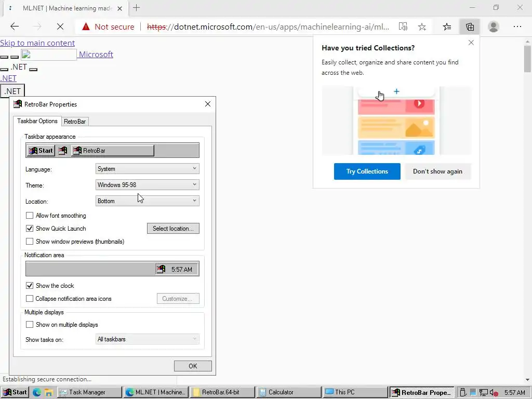Enable Show window previews (thumbnails)
532x399 pixels.
point(30,241)
